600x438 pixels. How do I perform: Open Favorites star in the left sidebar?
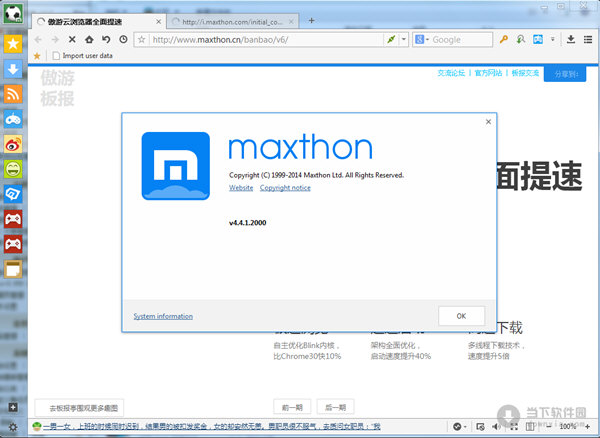tap(13, 44)
